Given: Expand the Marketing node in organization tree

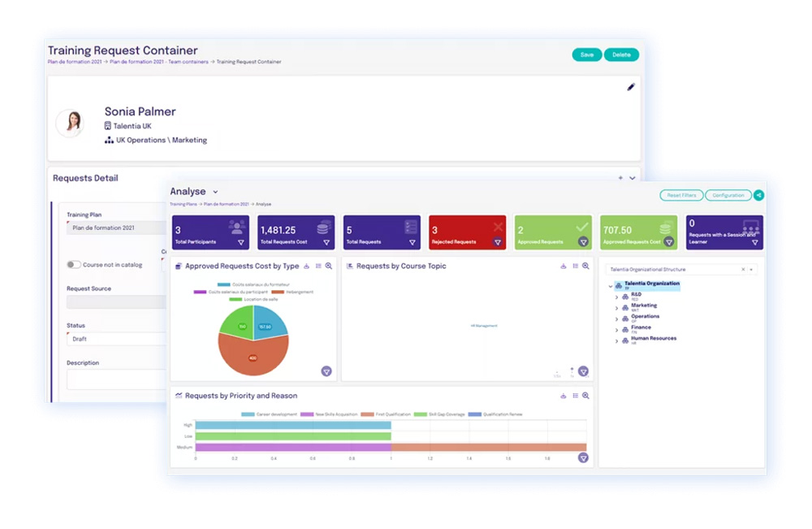Looking at the screenshot, I should click(616, 308).
